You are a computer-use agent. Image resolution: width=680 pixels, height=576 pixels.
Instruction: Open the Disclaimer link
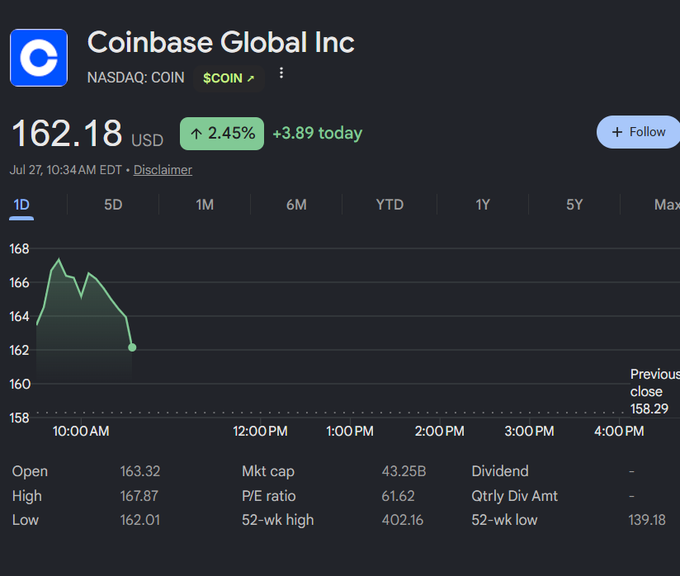(163, 170)
